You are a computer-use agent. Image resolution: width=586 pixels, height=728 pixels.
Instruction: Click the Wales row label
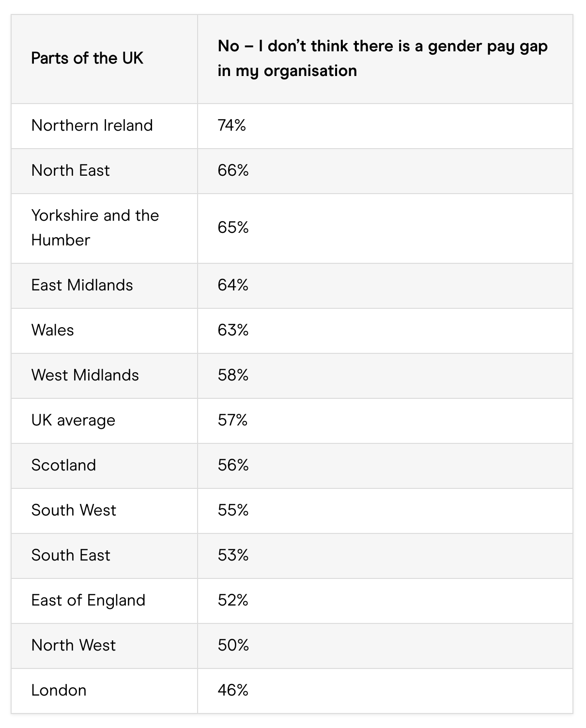pyautogui.click(x=53, y=330)
